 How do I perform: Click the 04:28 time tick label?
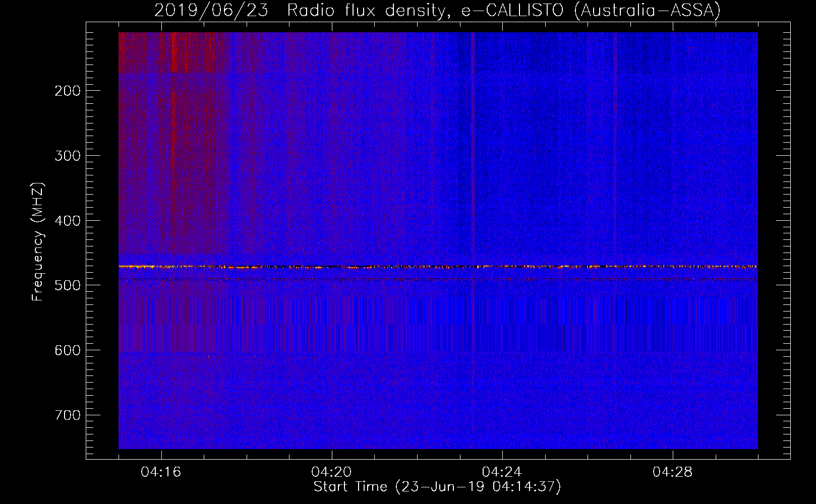(x=672, y=472)
